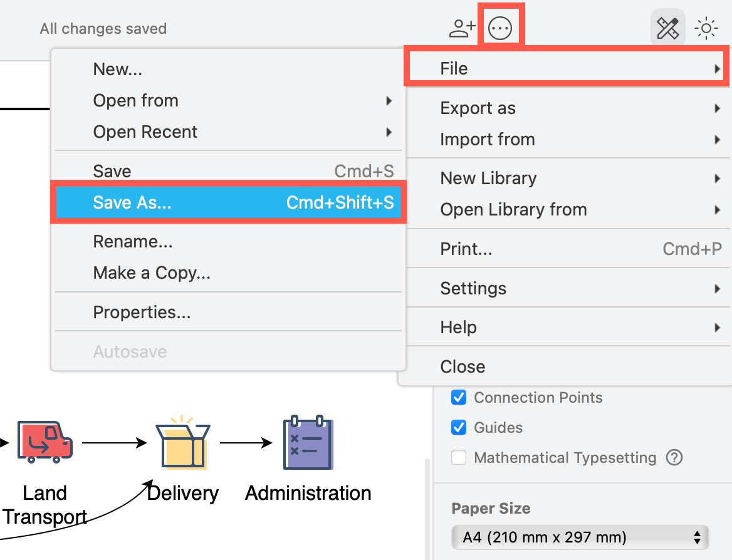The image size is (732, 560).
Task: Switch theme using the sun icon
Action: coord(707,28)
